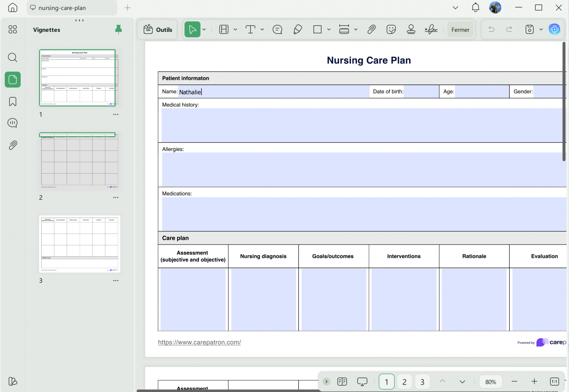Expand the rectangle shape dropdown arrow
569x392 pixels.
click(329, 30)
